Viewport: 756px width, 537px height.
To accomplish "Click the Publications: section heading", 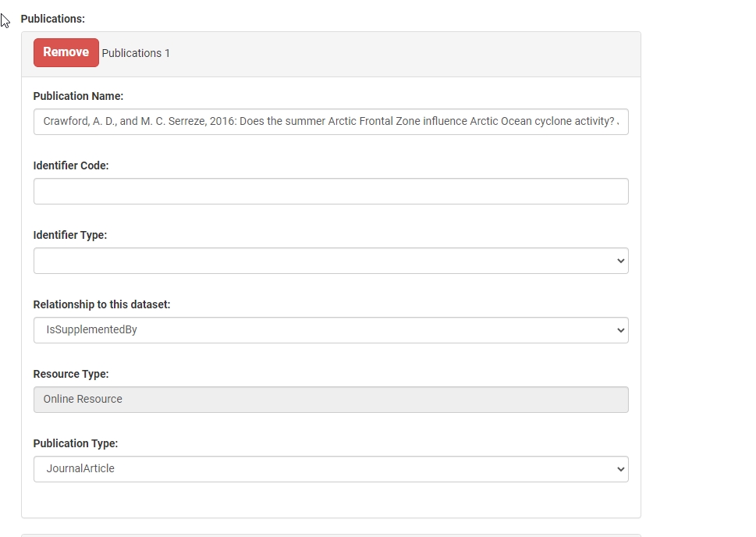I will (x=53, y=18).
